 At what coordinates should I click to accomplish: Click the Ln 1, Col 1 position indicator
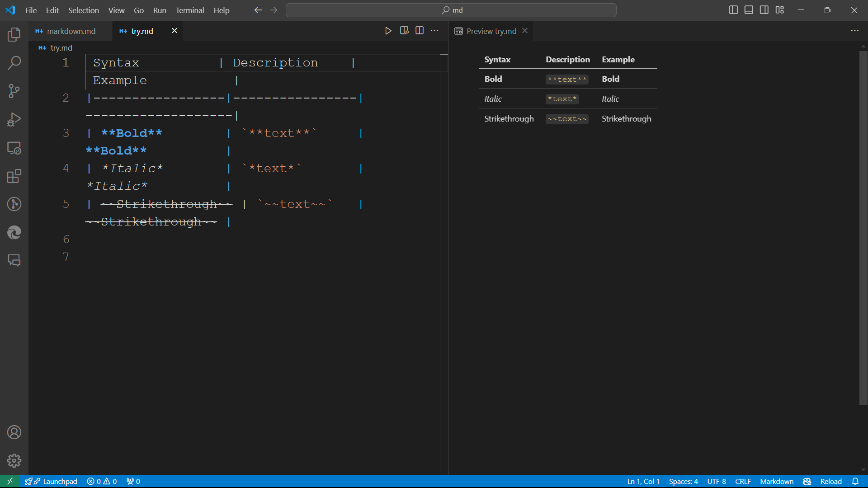[643, 481]
